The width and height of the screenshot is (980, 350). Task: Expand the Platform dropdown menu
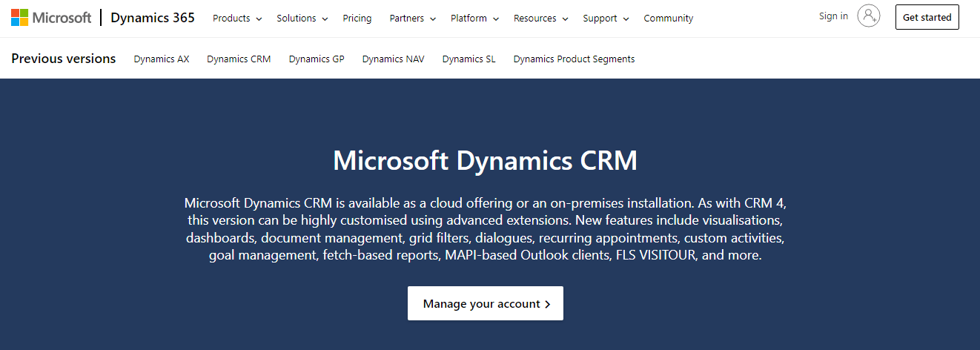point(474,19)
